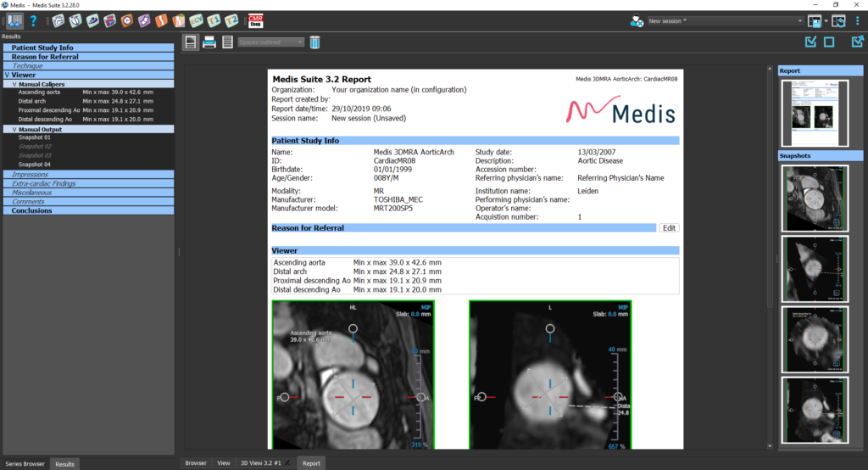Collapse the Manual Calipers section
The width and height of the screenshot is (868, 470).
tap(15, 84)
